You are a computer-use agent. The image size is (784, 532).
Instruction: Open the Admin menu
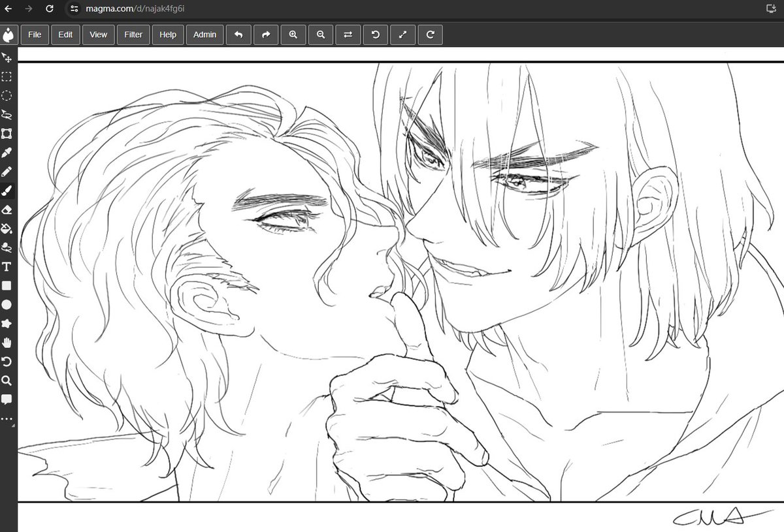click(204, 35)
